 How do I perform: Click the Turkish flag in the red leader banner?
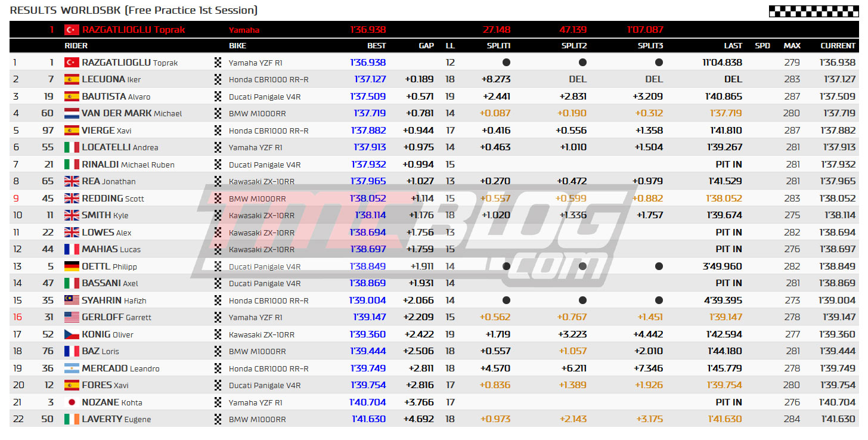tap(72, 30)
